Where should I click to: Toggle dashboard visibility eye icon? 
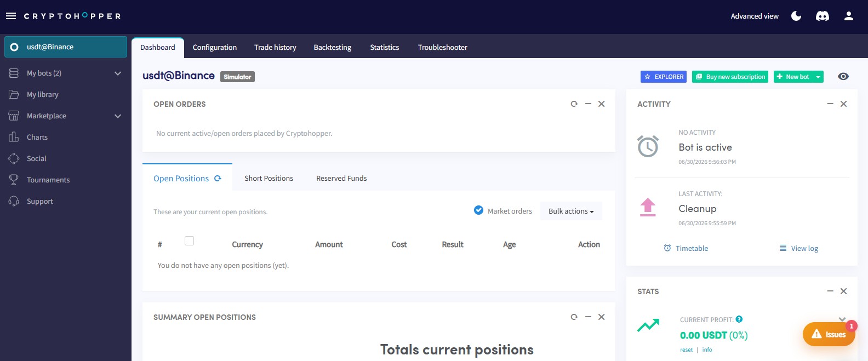click(843, 77)
